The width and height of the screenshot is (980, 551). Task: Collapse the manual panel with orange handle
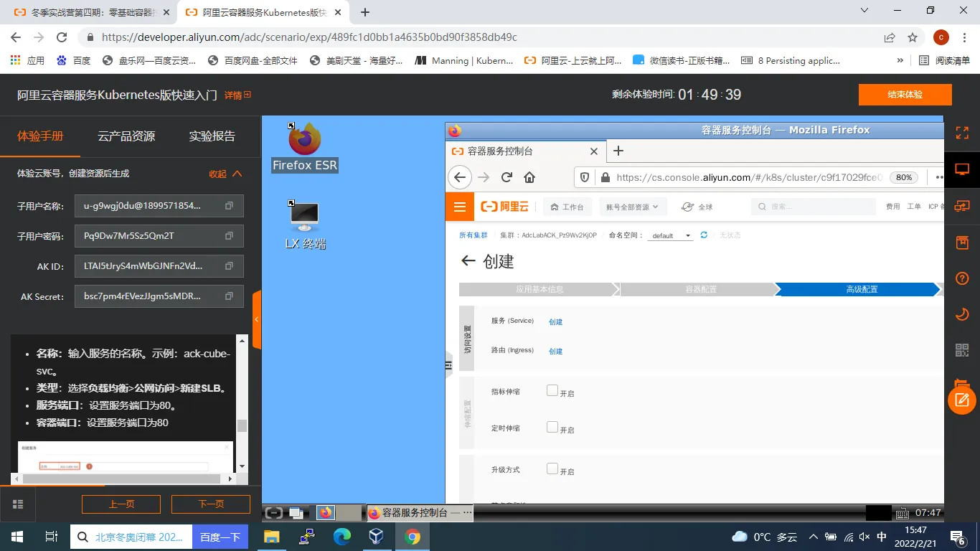[x=257, y=320]
